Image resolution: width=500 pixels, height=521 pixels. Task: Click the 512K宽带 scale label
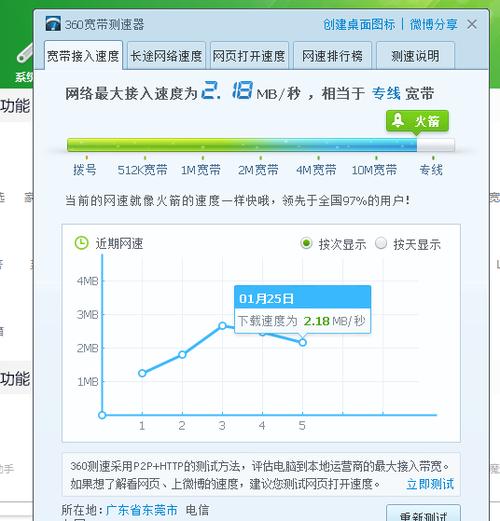143,170
